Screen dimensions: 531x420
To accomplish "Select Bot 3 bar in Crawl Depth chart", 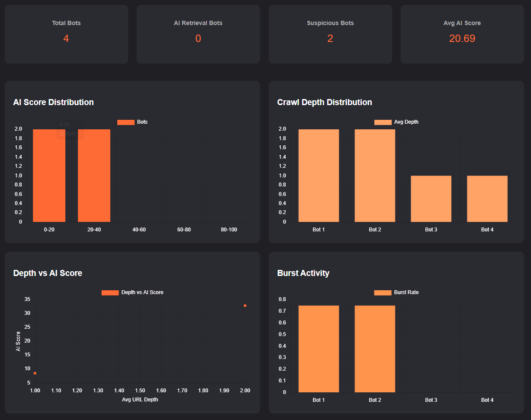I will click(x=431, y=199).
